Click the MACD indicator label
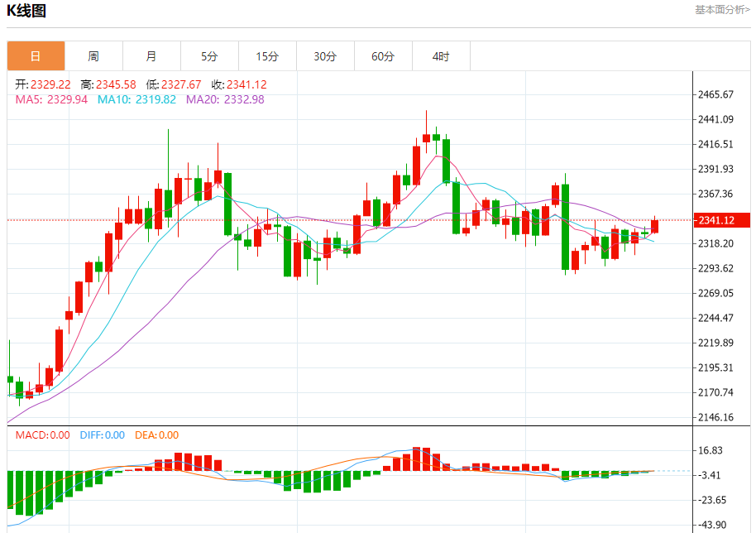 tap(43, 435)
